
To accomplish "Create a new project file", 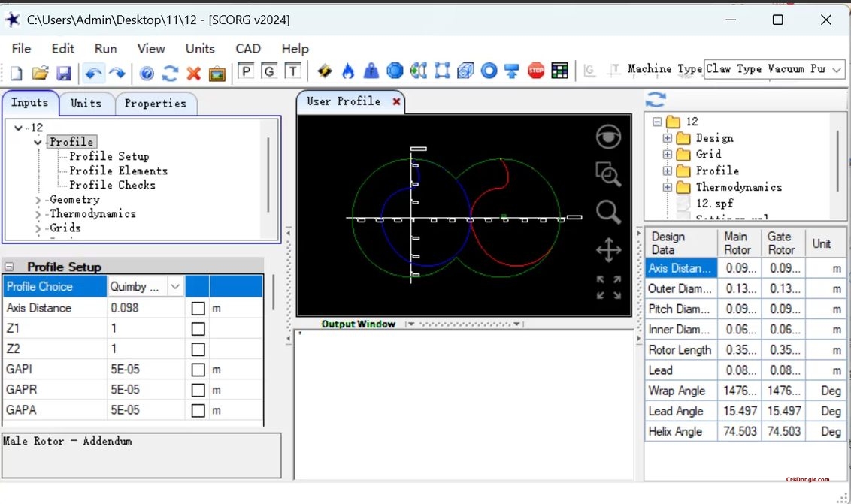I will pos(17,72).
